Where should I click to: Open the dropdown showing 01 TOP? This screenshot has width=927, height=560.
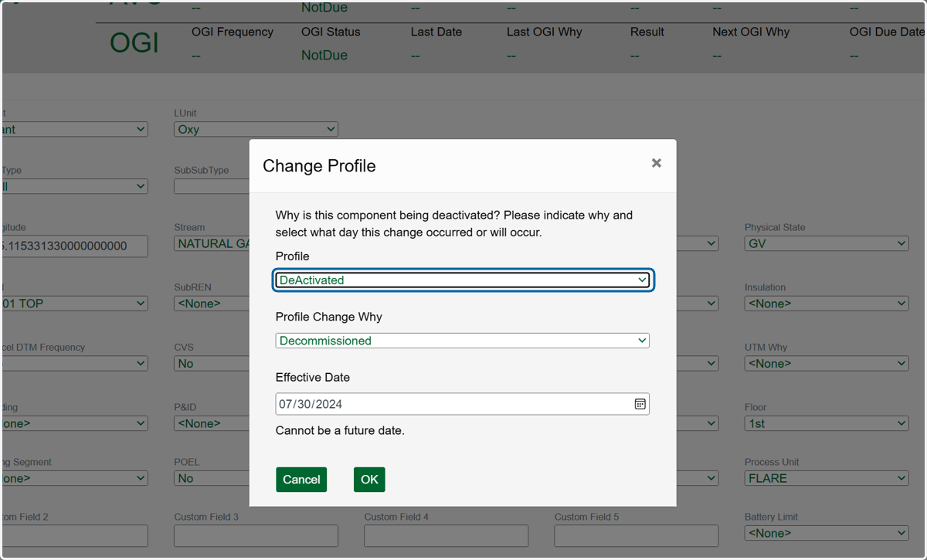[x=74, y=304]
